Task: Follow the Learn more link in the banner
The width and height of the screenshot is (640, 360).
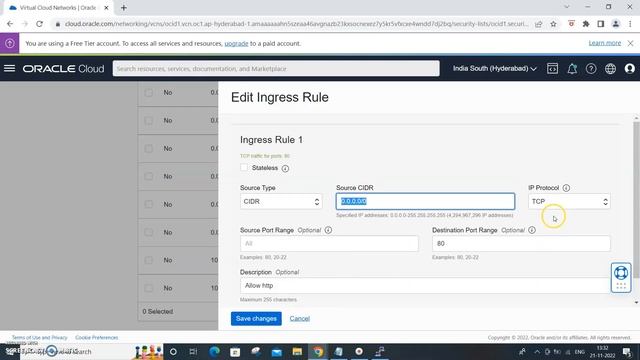Action: 604,43
